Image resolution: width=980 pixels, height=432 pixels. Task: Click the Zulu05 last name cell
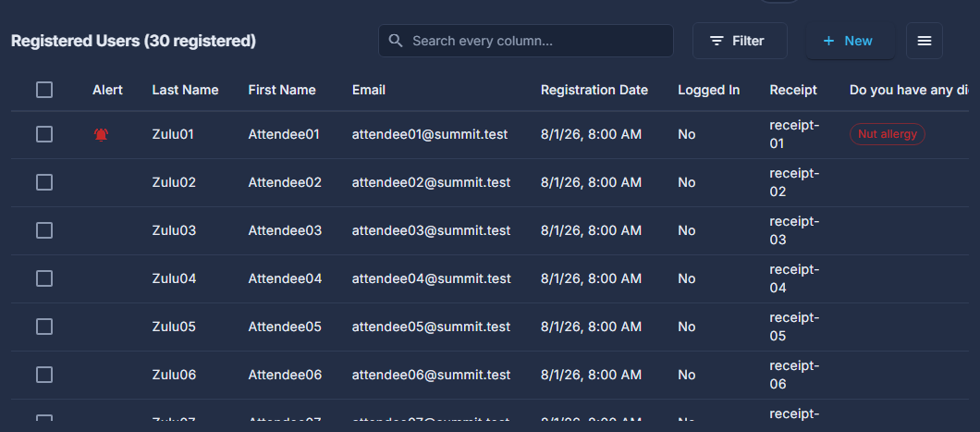click(174, 327)
